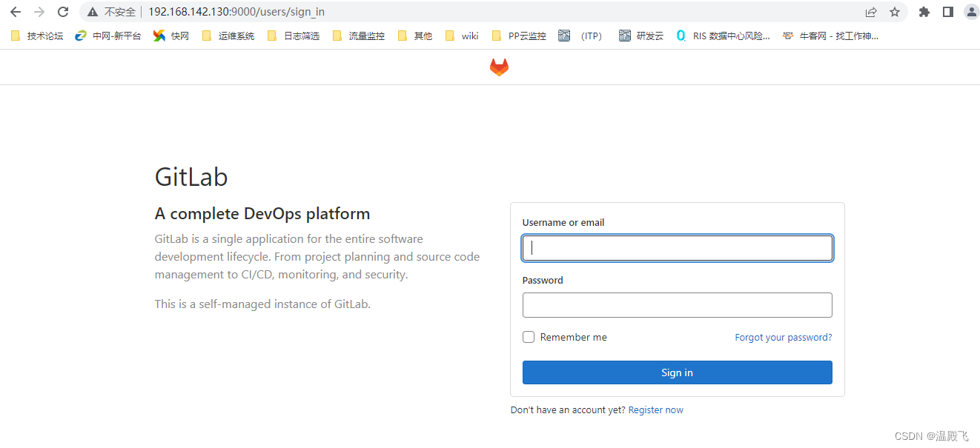Click Forgot your password link
The height and width of the screenshot is (448, 980).
pos(784,338)
